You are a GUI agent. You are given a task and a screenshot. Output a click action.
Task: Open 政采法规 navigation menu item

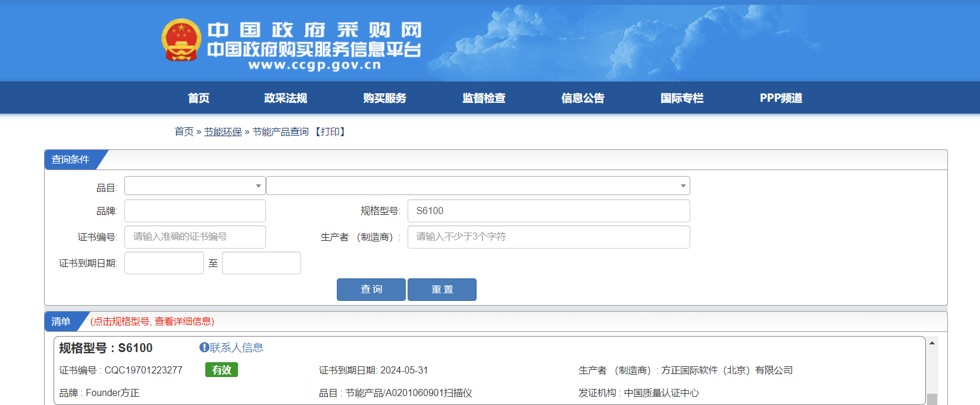[x=286, y=98]
